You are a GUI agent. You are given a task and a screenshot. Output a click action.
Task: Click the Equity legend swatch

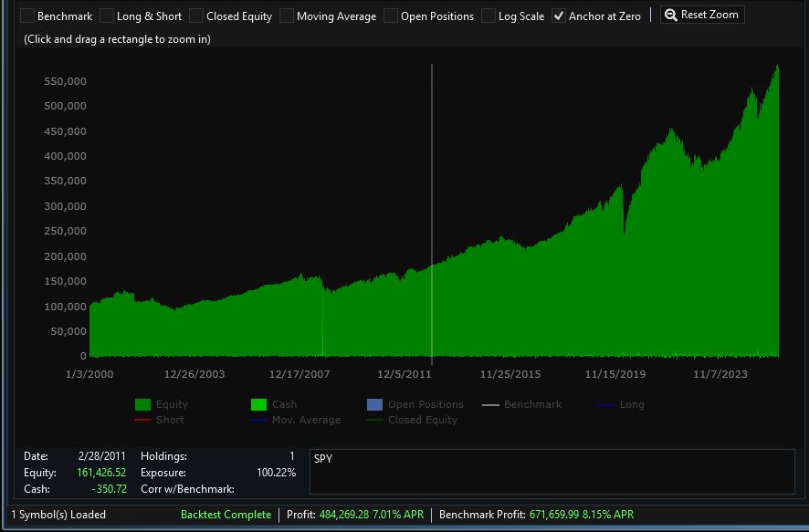click(142, 404)
